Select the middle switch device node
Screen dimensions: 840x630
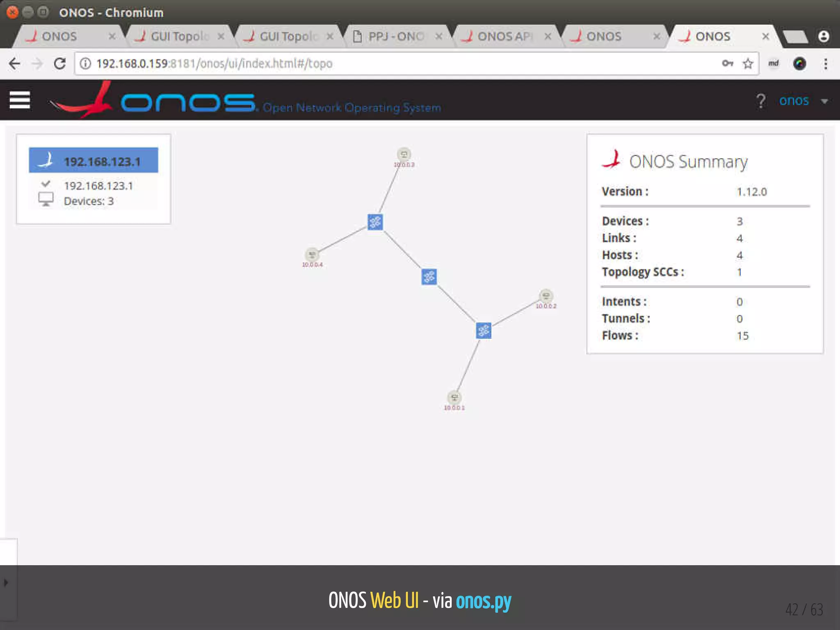coord(429,277)
